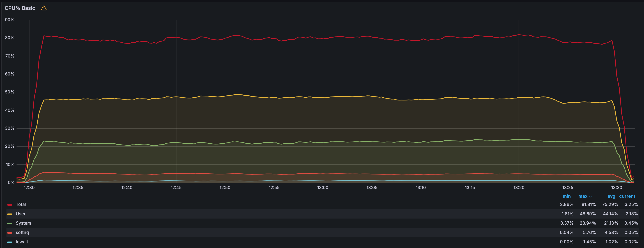Click the red Total color swatch
The width and height of the screenshot is (644, 248).
click(10, 205)
